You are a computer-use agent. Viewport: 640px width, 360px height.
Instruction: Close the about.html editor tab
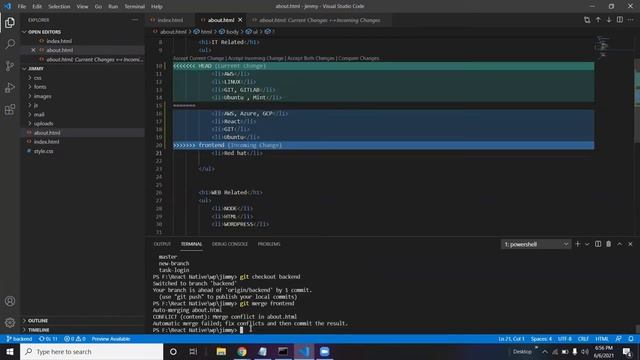[240, 20]
